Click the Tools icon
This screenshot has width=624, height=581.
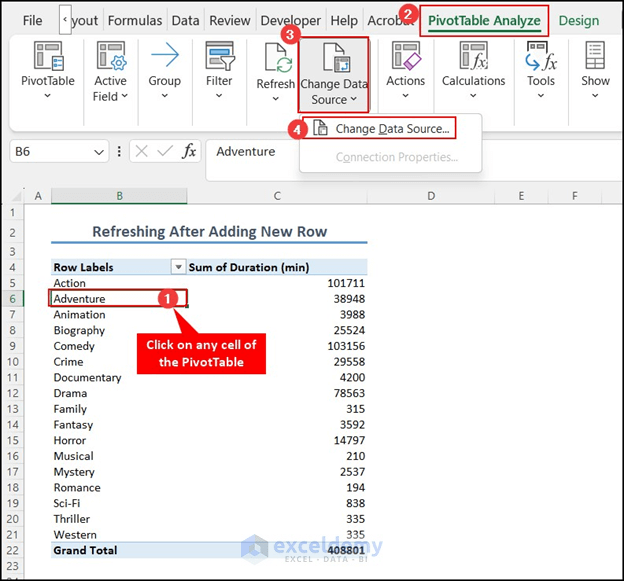click(x=541, y=56)
